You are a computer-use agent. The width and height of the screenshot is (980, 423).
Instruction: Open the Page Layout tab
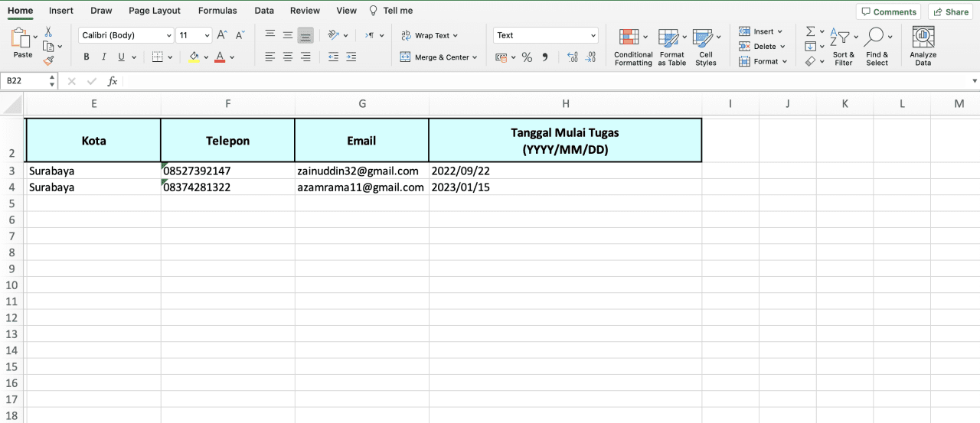[x=155, y=11]
